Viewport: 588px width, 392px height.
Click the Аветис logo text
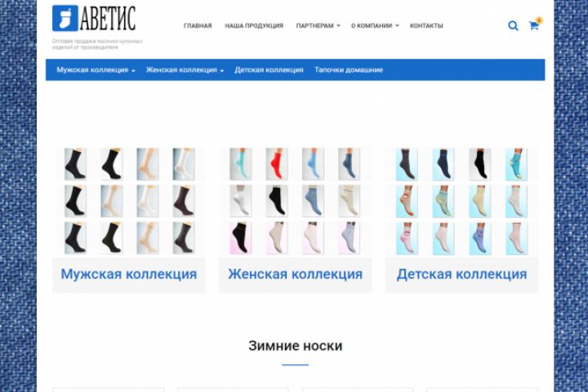(x=108, y=18)
